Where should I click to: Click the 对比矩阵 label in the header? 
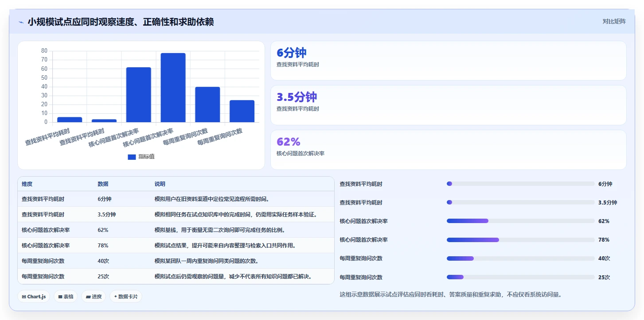coord(614,22)
